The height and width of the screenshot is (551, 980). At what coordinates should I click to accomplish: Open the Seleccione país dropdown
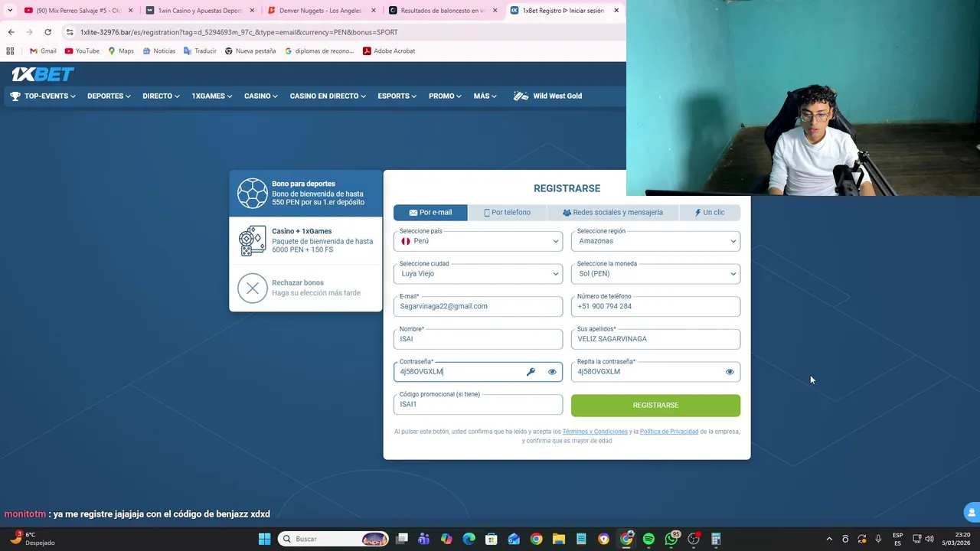coord(478,241)
